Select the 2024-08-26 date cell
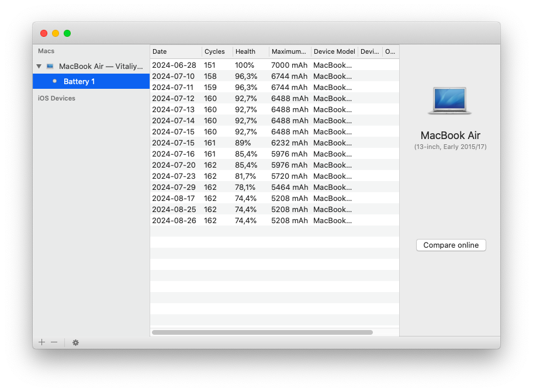The width and height of the screenshot is (533, 392). click(x=174, y=221)
